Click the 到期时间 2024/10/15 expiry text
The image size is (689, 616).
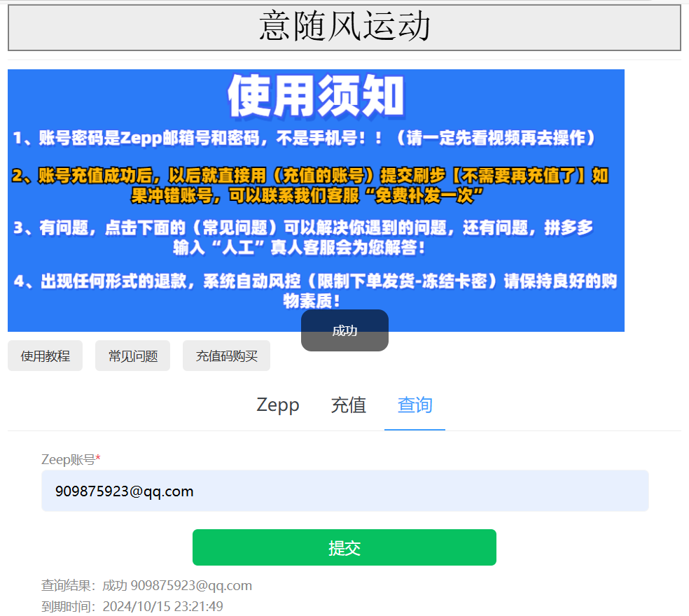132,606
